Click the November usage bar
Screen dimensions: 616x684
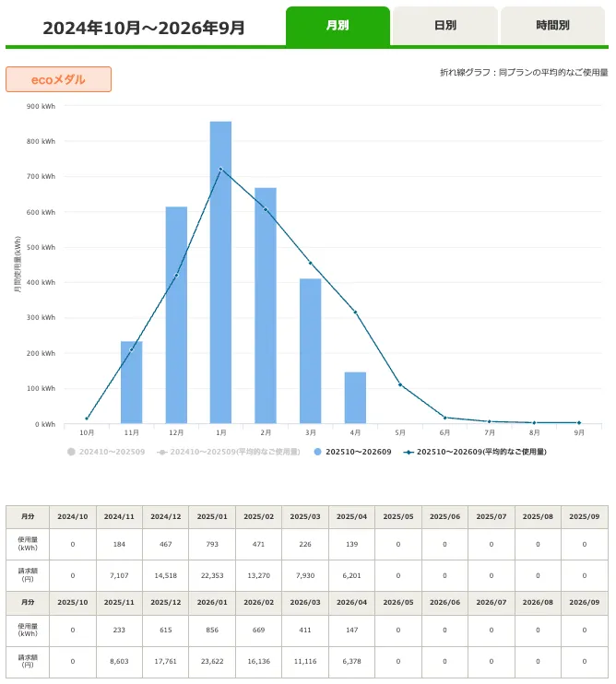[x=131, y=383]
